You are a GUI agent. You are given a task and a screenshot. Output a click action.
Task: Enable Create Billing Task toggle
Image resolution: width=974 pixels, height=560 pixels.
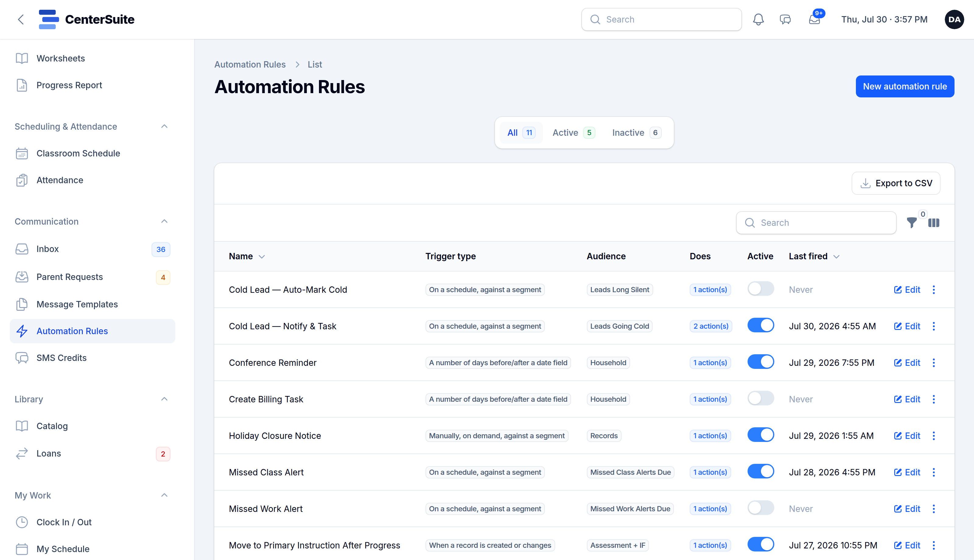761,398
